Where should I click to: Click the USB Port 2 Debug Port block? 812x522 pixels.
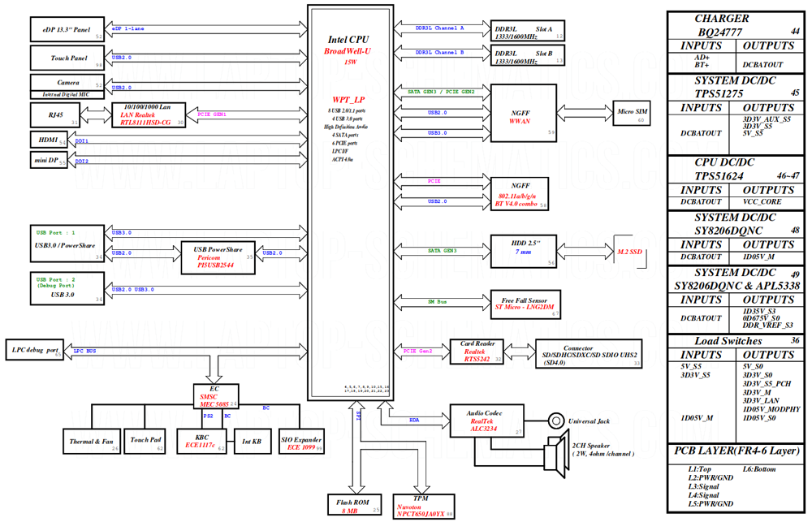click(x=67, y=288)
